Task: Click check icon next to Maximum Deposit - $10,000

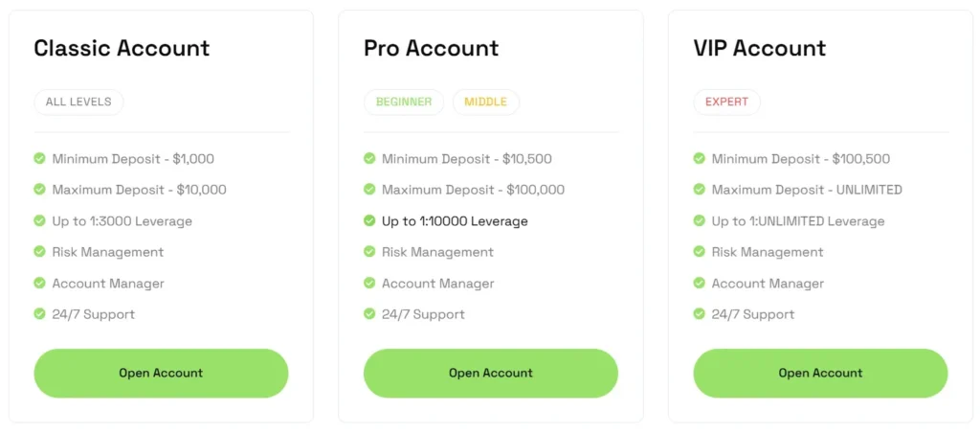Action: pyautogui.click(x=40, y=190)
